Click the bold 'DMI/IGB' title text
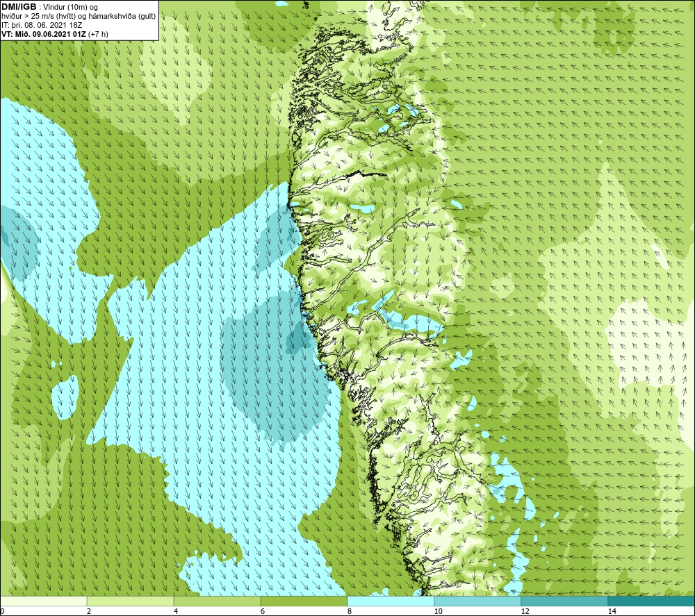The height and width of the screenshot is (616, 695). (19, 7)
